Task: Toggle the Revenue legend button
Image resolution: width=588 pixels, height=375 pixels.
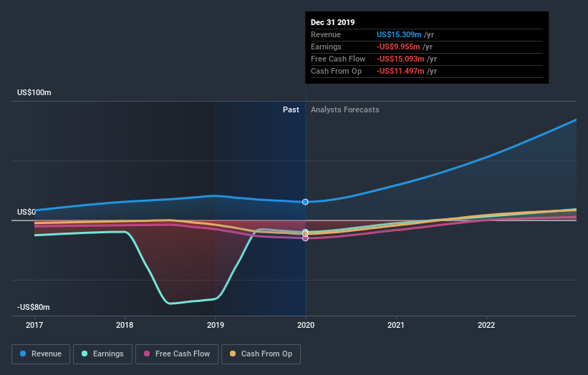Action: pos(41,354)
